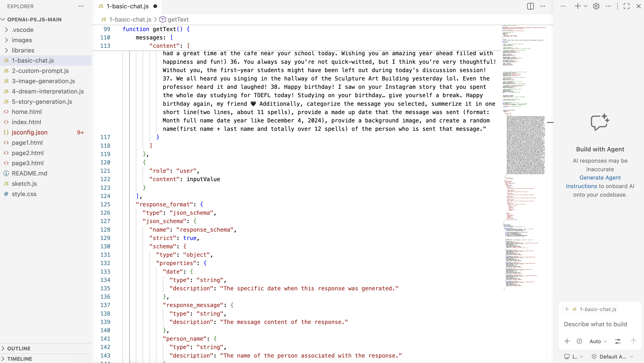Select the 1-basic-chat.js editor tab
The height and width of the screenshot is (363, 644).
point(127,6)
